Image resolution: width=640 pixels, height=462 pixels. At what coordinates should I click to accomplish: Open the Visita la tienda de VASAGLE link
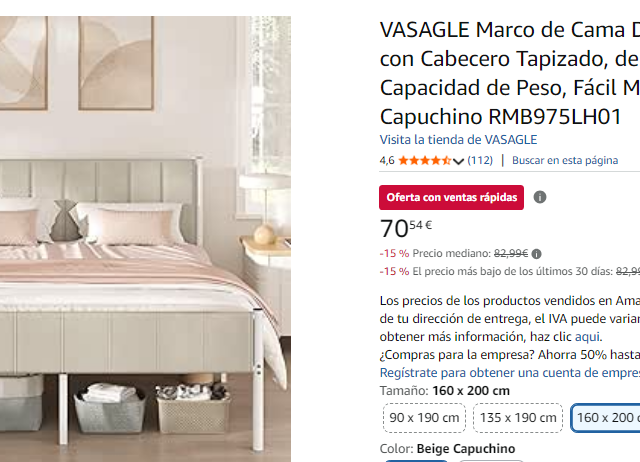click(x=458, y=140)
